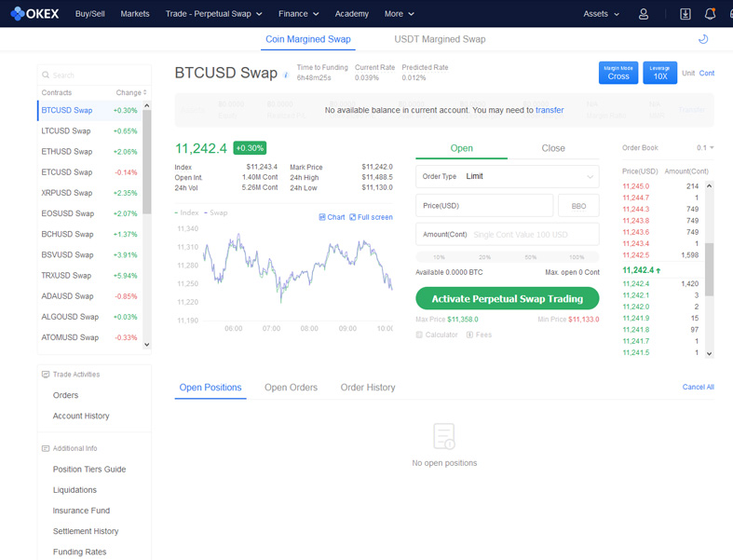Click the transfer link
This screenshot has width=733, height=560.
(550, 110)
